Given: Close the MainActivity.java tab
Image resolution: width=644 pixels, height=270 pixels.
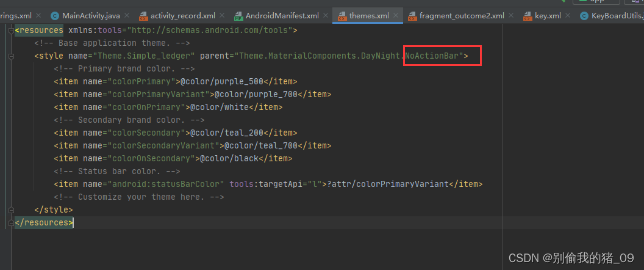Looking at the screenshot, I should click(x=126, y=16).
